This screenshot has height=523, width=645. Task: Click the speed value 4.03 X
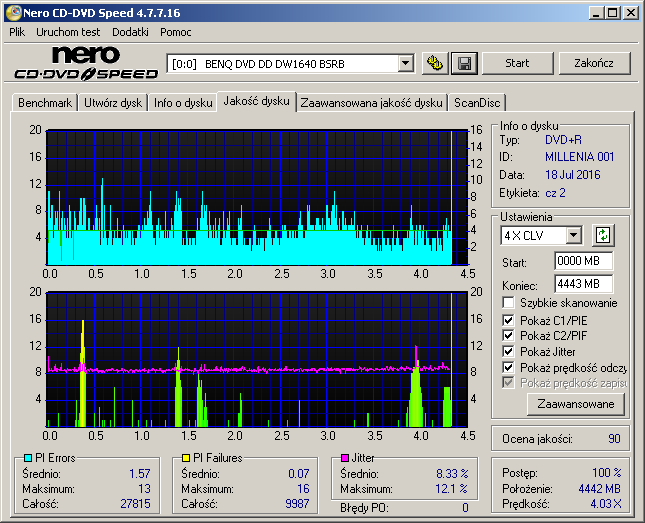pyautogui.click(x=606, y=504)
